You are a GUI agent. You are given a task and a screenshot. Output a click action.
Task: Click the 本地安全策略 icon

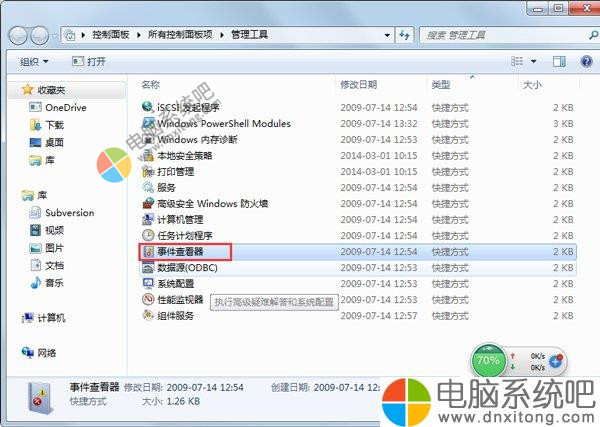(148, 155)
